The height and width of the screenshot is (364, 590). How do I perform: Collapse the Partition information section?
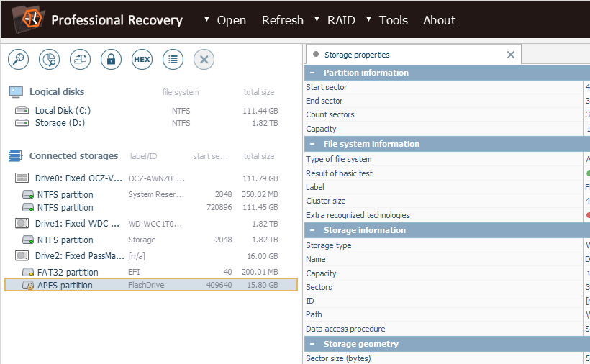click(x=312, y=73)
